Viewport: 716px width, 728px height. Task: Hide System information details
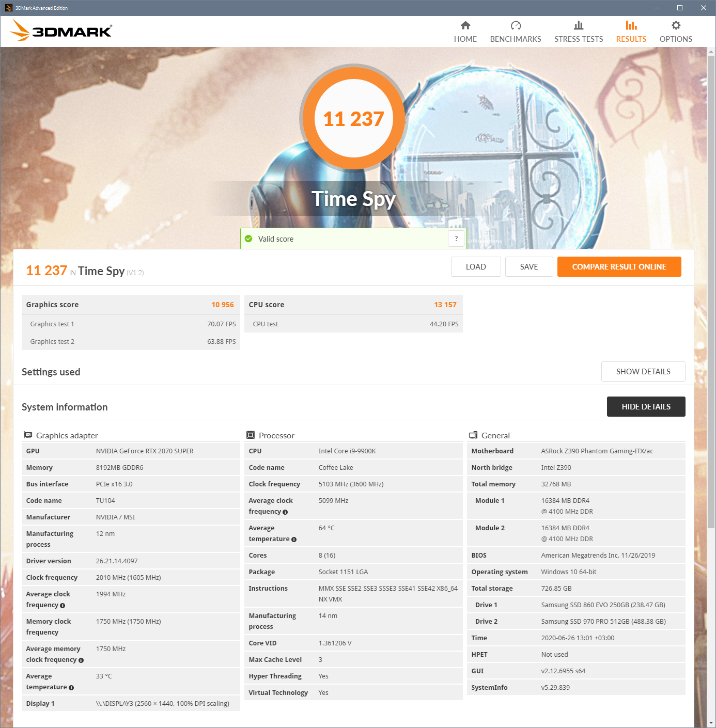pos(646,407)
